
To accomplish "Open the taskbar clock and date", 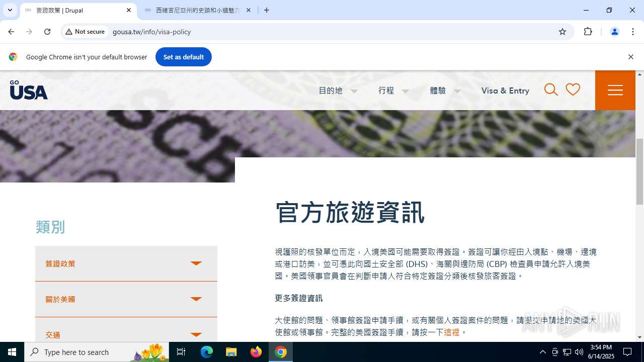I will point(601,352).
